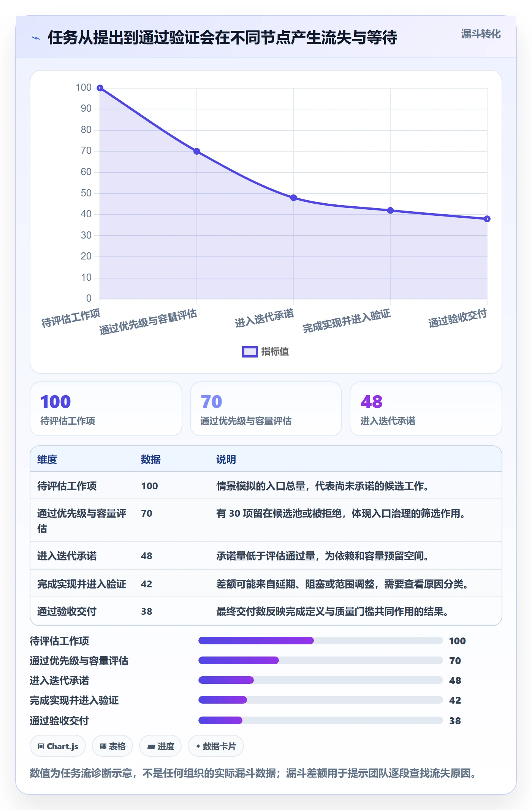Screen dimensions: 532x810
Task: Click the chart point for 通过验收交付
Action: click(x=487, y=219)
